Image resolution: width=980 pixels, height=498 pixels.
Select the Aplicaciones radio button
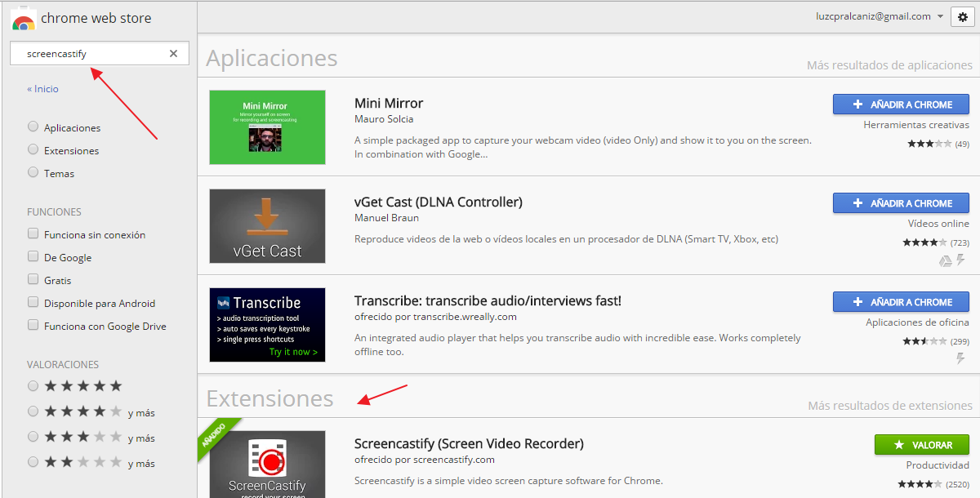(33, 127)
